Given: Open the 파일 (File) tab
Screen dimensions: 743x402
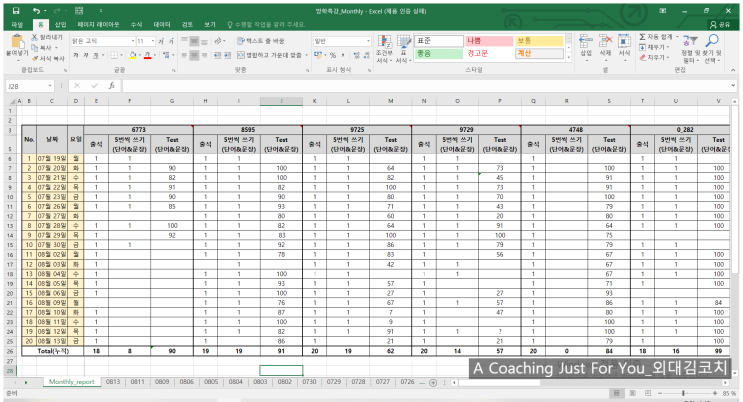Looking at the screenshot, I should (x=17, y=25).
